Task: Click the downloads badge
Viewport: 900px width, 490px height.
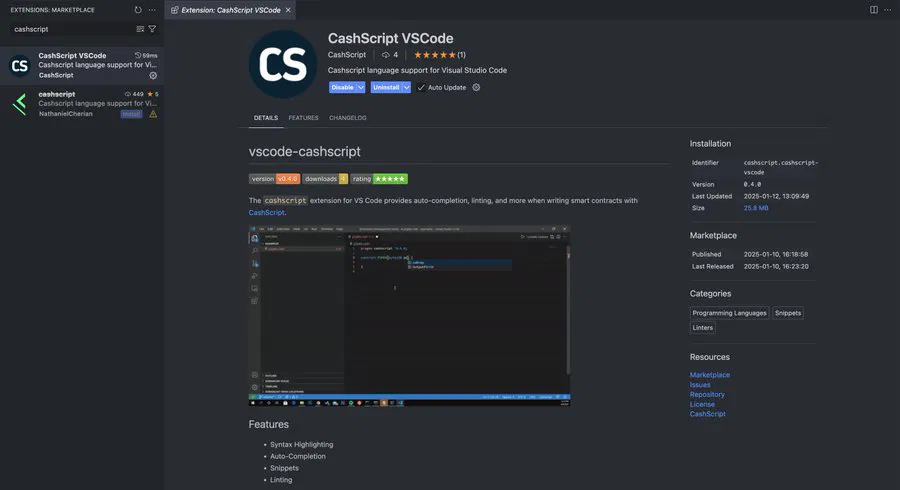Action: [x=325, y=179]
